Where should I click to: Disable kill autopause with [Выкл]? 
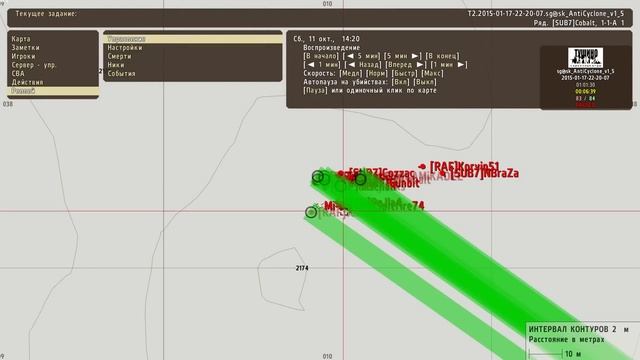coord(425,82)
